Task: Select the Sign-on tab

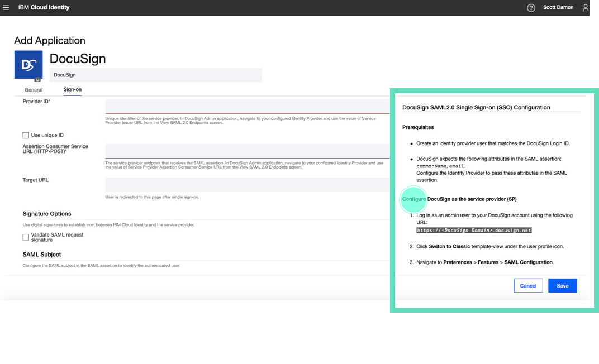Action: [73, 90]
